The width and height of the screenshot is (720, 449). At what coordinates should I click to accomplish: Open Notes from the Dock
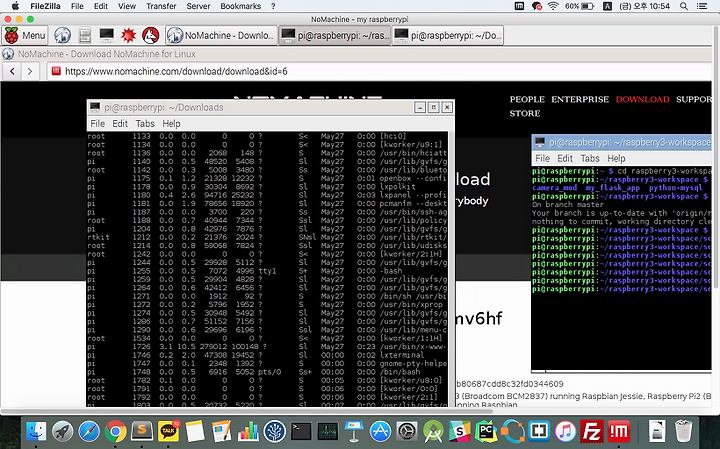(195, 432)
